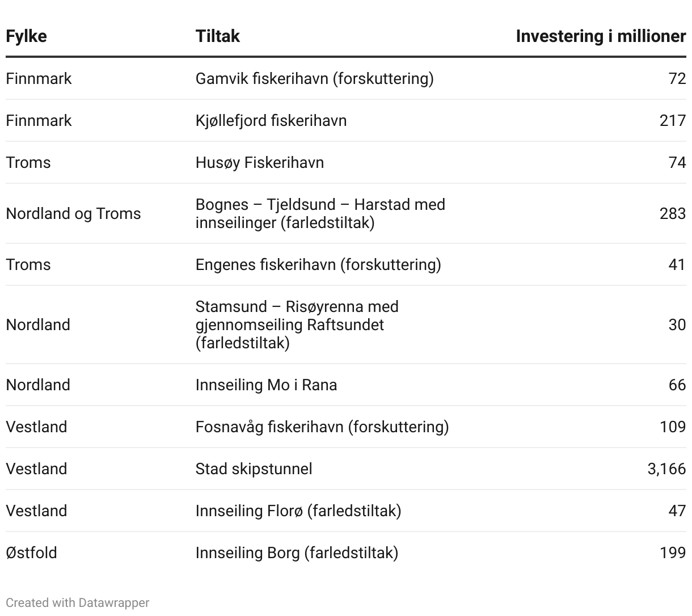Click the Investering i millioner header
The height and width of the screenshot is (616, 692).
point(600,36)
